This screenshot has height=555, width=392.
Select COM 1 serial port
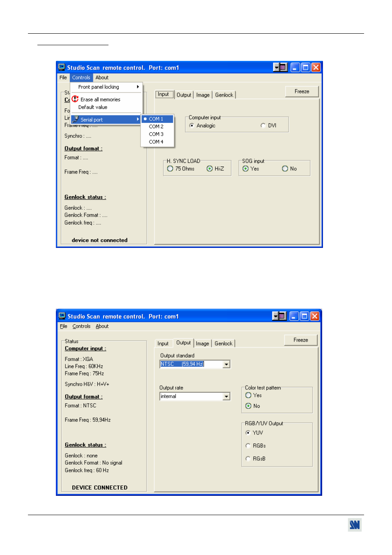point(158,119)
